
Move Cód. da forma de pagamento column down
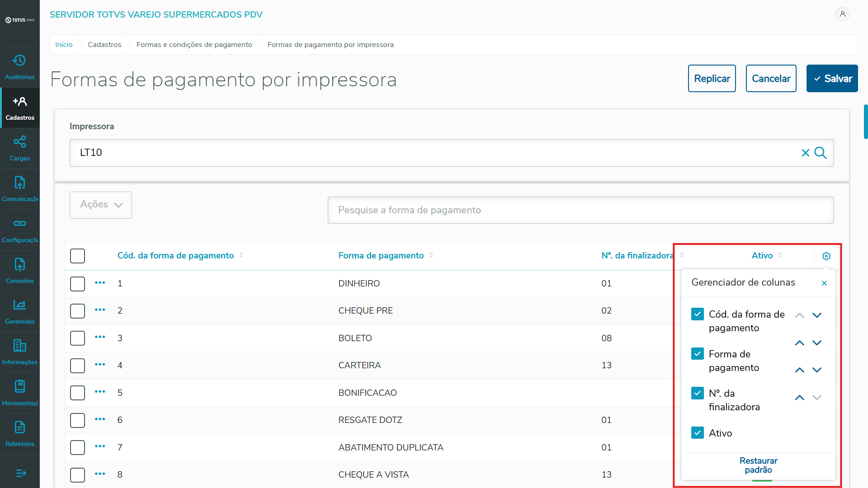pos(816,315)
